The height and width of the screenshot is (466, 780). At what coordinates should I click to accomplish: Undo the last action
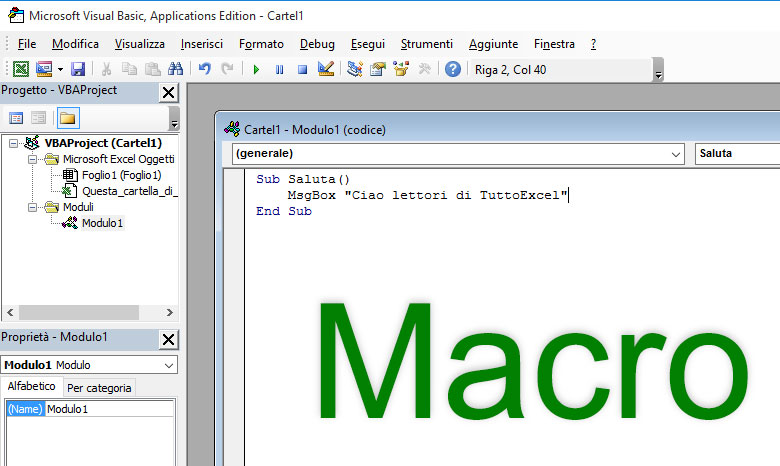[204, 69]
